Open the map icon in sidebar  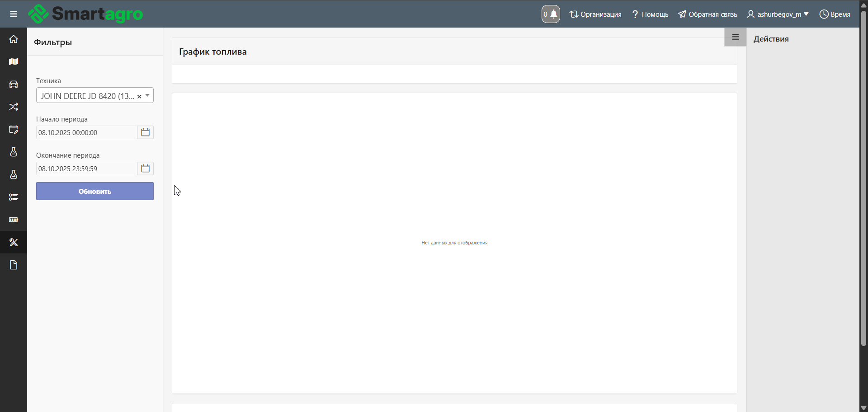point(14,62)
